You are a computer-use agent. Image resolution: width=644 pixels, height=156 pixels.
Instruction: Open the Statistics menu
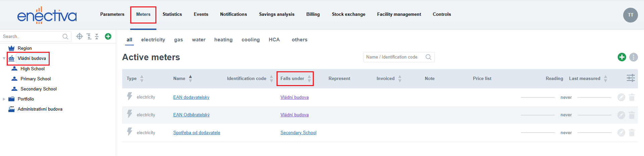[172, 14]
